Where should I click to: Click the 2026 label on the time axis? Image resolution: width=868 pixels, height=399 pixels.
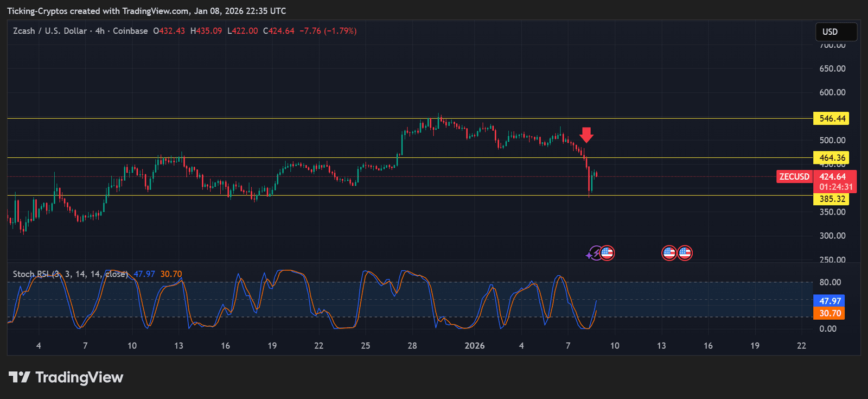pyautogui.click(x=475, y=346)
